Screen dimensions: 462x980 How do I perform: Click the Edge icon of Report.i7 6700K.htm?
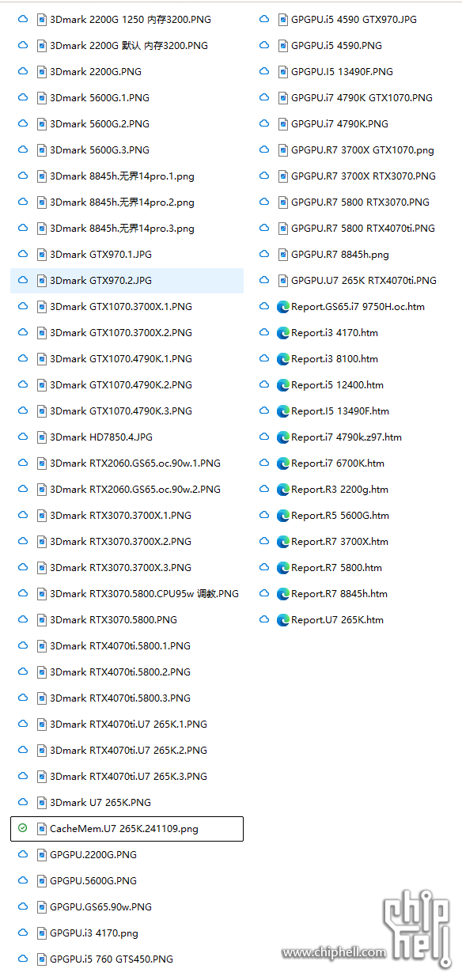coord(283,464)
